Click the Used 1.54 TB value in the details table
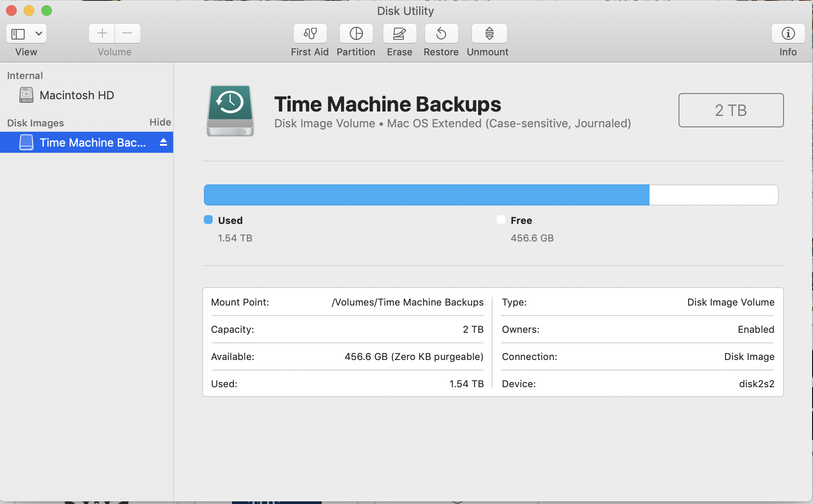This screenshot has width=813, height=504. (x=466, y=384)
